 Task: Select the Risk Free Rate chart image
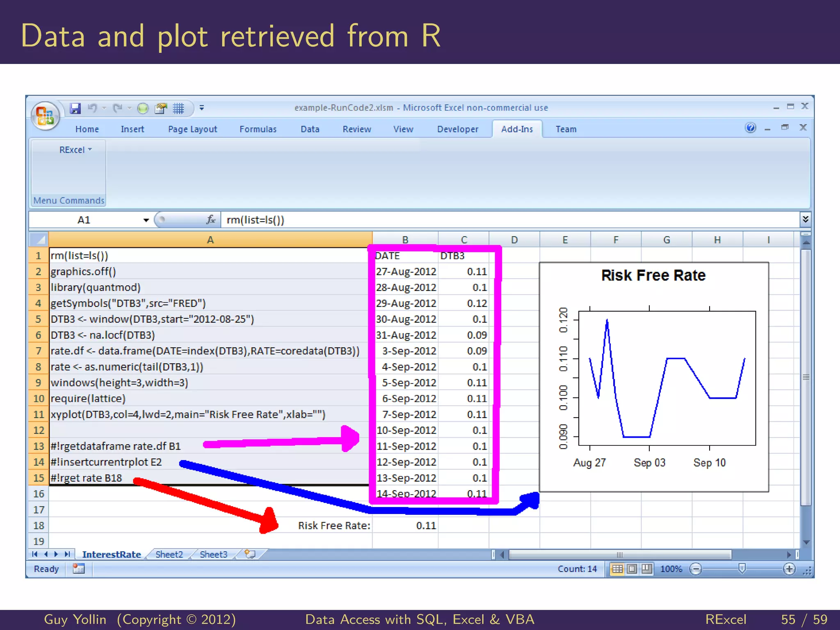[x=654, y=377]
